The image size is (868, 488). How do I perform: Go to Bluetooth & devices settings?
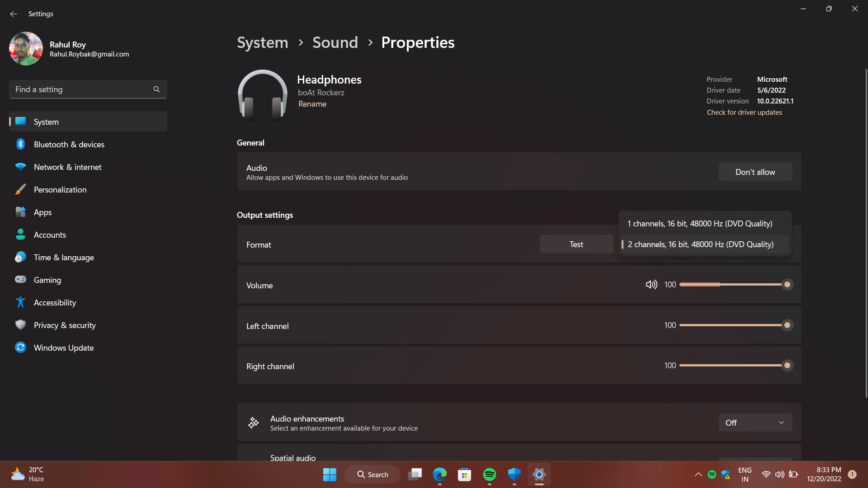[x=88, y=144]
